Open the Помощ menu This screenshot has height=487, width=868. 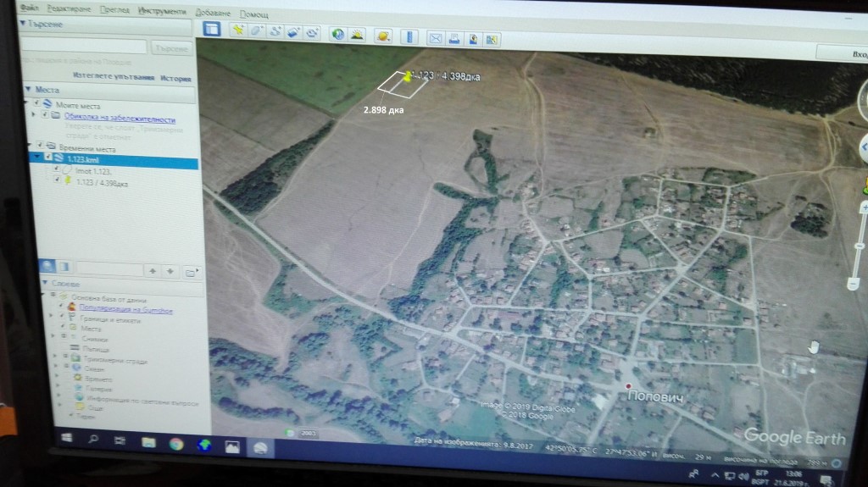254,14
